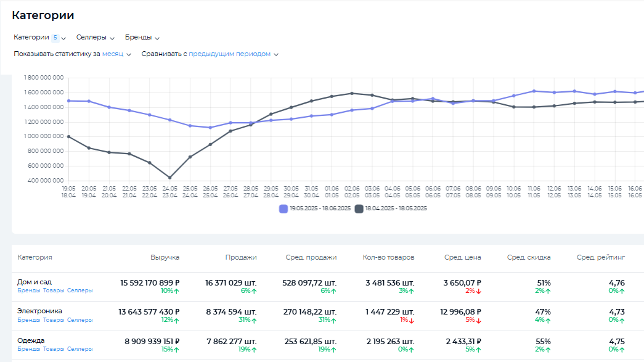The width and height of the screenshot is (644, 362).
Task: Expand the Бренды filter dropdown
Action: (x=142, y=38)
